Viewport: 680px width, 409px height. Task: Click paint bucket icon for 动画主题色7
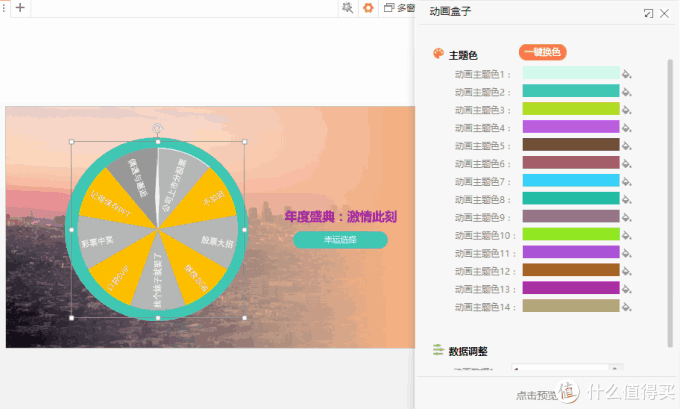pos(627,182)
